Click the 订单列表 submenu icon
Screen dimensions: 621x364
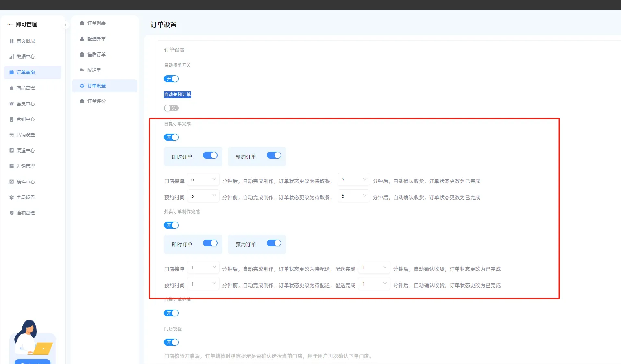[x=82, y=23]
